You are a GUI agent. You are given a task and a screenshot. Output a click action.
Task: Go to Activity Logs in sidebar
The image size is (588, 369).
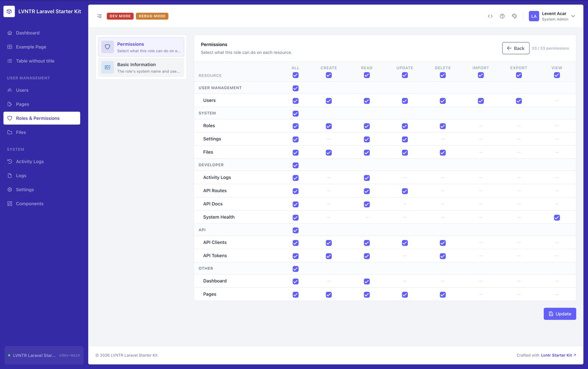point(42,161)
